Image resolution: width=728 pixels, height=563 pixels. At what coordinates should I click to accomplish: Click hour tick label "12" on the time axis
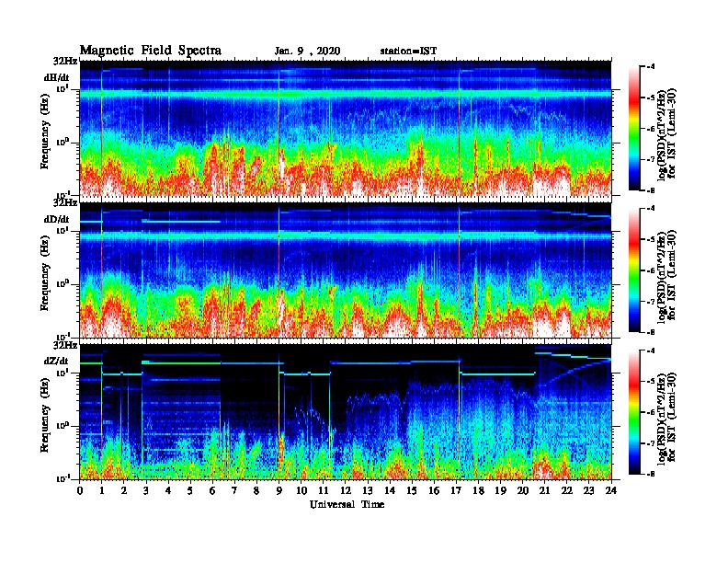[346, 490]
